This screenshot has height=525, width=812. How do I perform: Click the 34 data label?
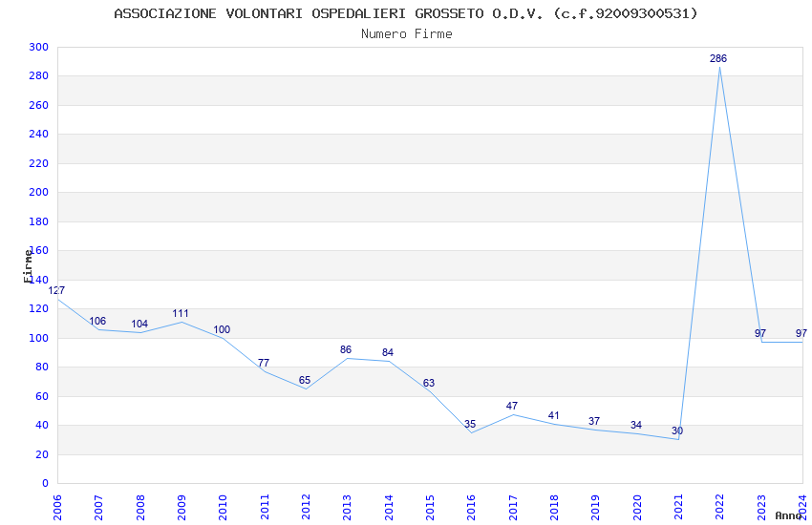click(x=636, y=425)
